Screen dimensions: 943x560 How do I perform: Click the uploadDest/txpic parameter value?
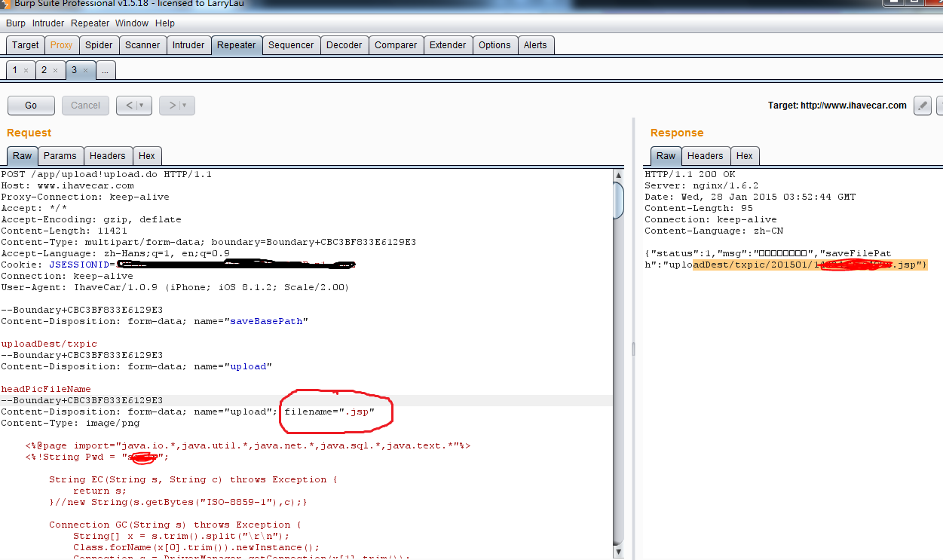point(49,344)
